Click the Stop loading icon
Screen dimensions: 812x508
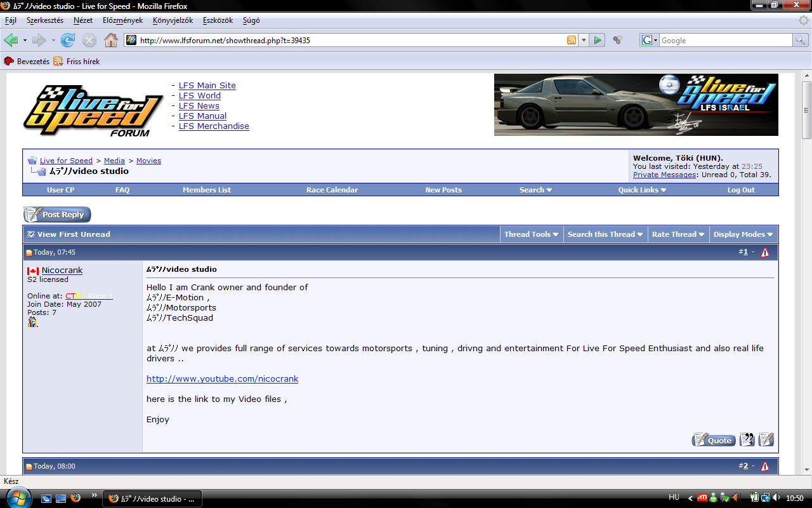(x=89, y=41)
